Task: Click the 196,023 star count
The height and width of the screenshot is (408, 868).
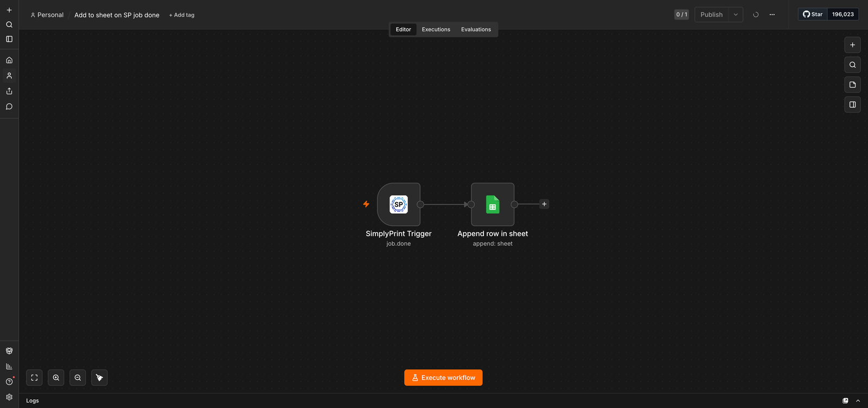Action: pos(843,14)
